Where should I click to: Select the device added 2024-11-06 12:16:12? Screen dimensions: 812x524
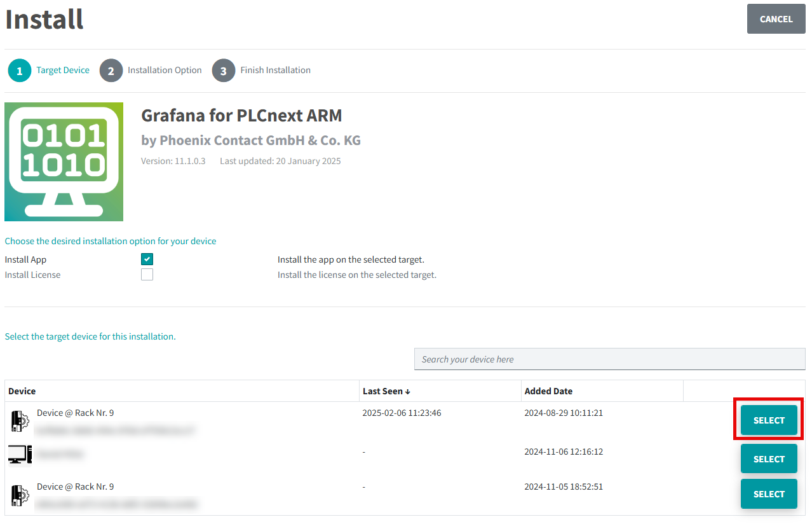click(769, 459)
